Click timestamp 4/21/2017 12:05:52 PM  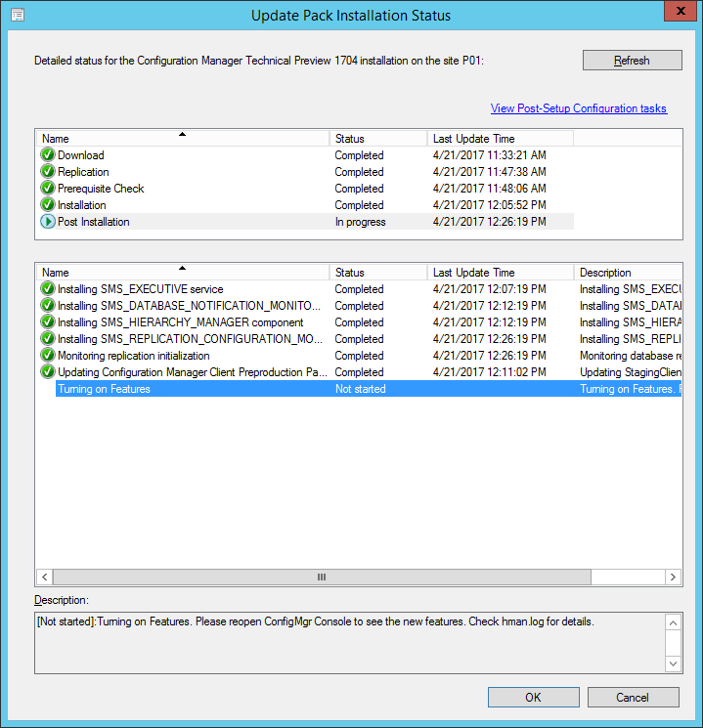click(x=489, y=205)
